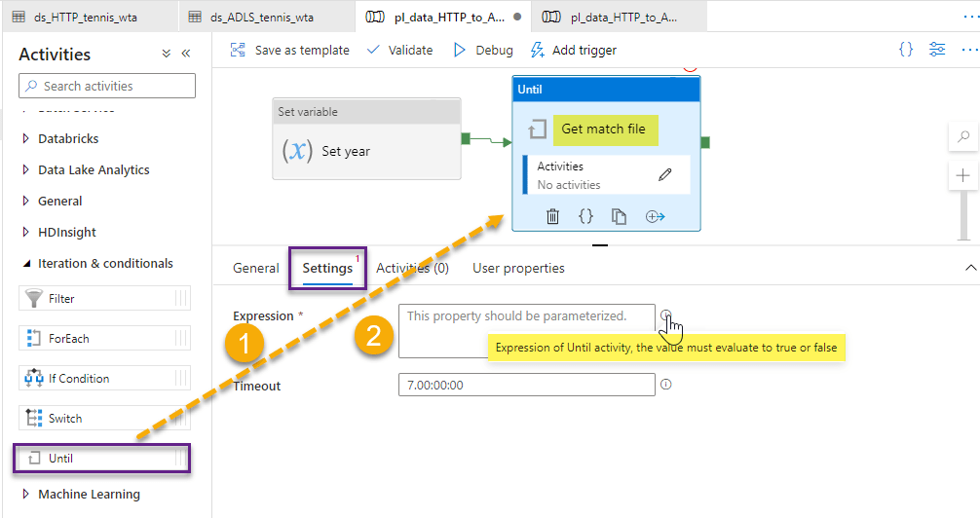Open pipeline code view braces icon in toolbar

(x=906, y=50)
